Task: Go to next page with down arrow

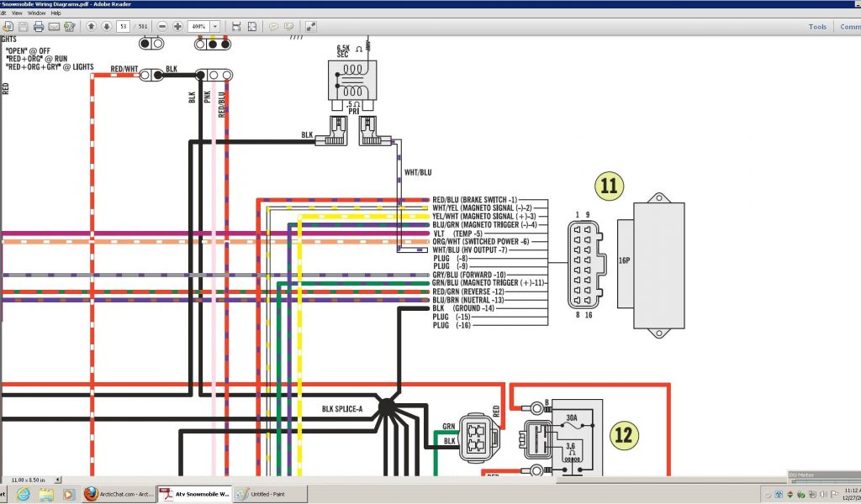Action: tap(105, 27)
